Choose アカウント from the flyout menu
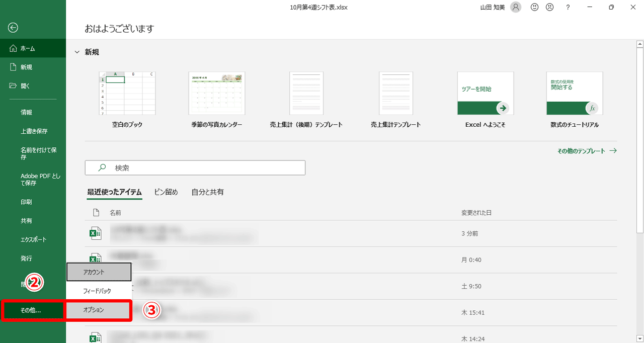Image resolution: width=644 pixels, height=343 pixels. (x=99, y=272)
